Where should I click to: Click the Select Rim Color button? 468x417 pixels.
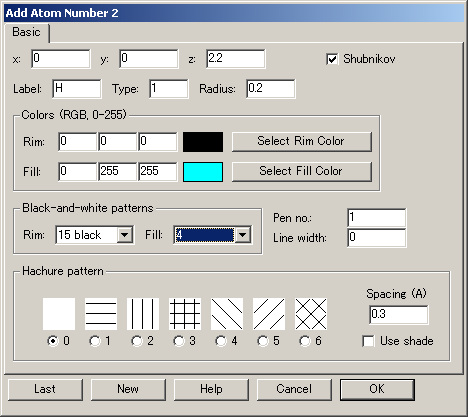coord(302,141)
